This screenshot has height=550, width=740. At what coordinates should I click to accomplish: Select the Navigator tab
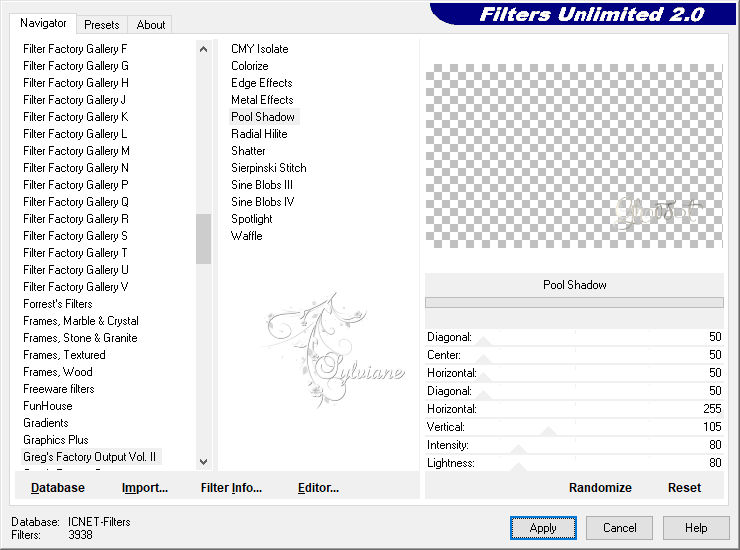(43, 23)
